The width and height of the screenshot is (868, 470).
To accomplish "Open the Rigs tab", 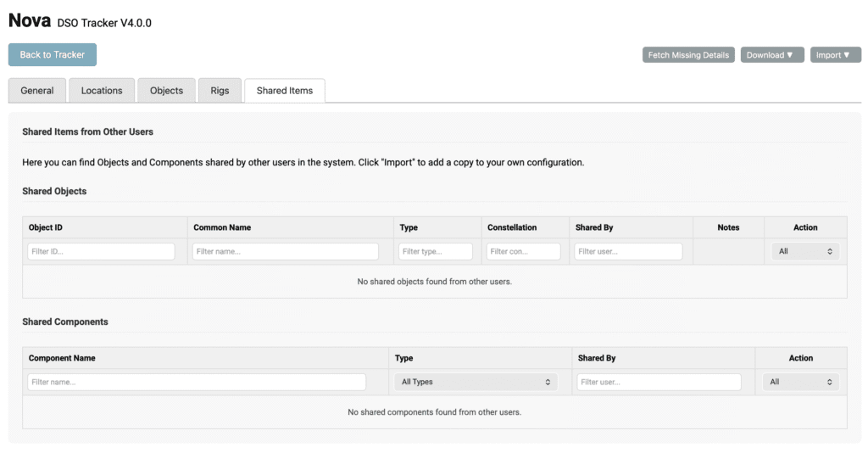I will [x=220, y=90].
